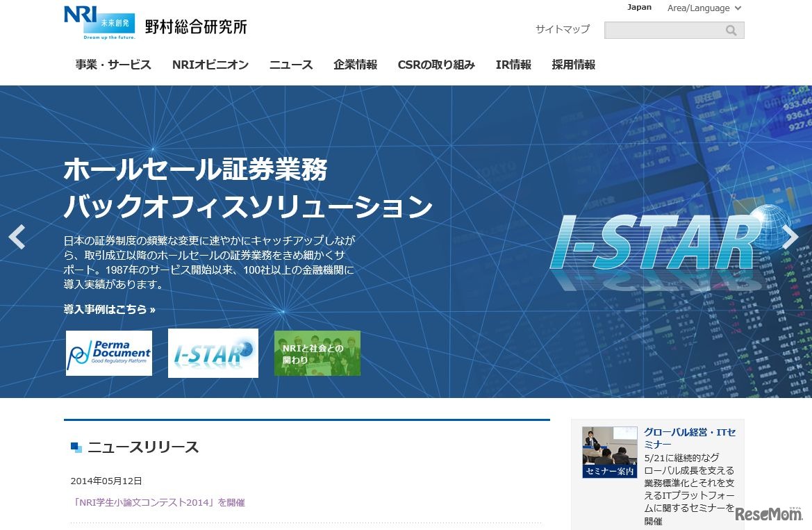This screenshot has height=530, width=812.
Task: Click the blue ニュースリリース section icon
Action: (75, 448)
